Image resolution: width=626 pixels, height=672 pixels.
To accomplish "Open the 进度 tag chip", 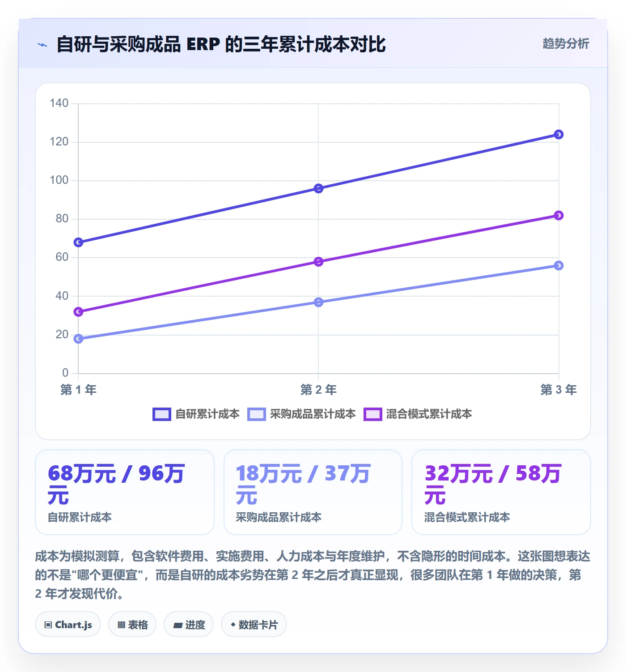I will [189, 625].
